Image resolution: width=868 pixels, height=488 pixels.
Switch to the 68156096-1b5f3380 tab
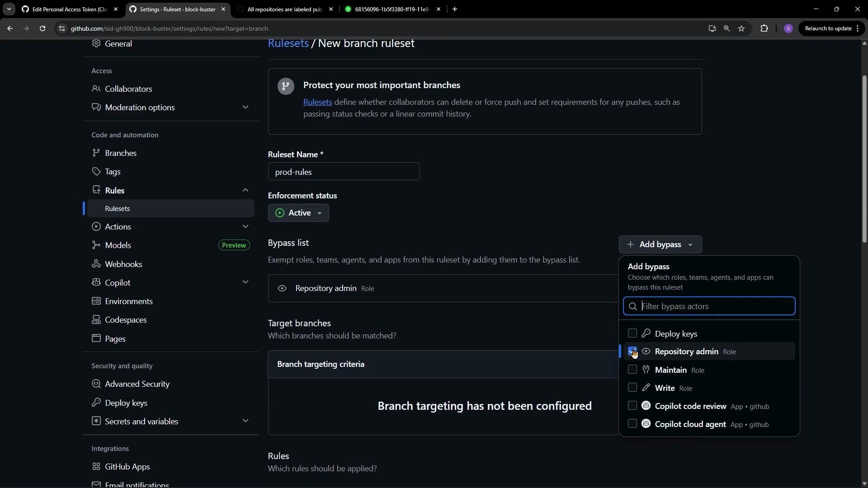[392, 9]
